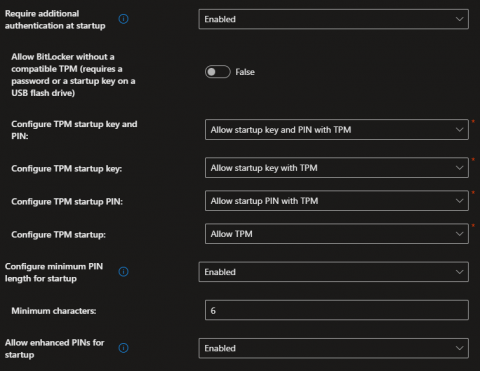Change Configure TPM startup PIN selection
This screenshot has width=480, height=371.
[x=337, y=201]
